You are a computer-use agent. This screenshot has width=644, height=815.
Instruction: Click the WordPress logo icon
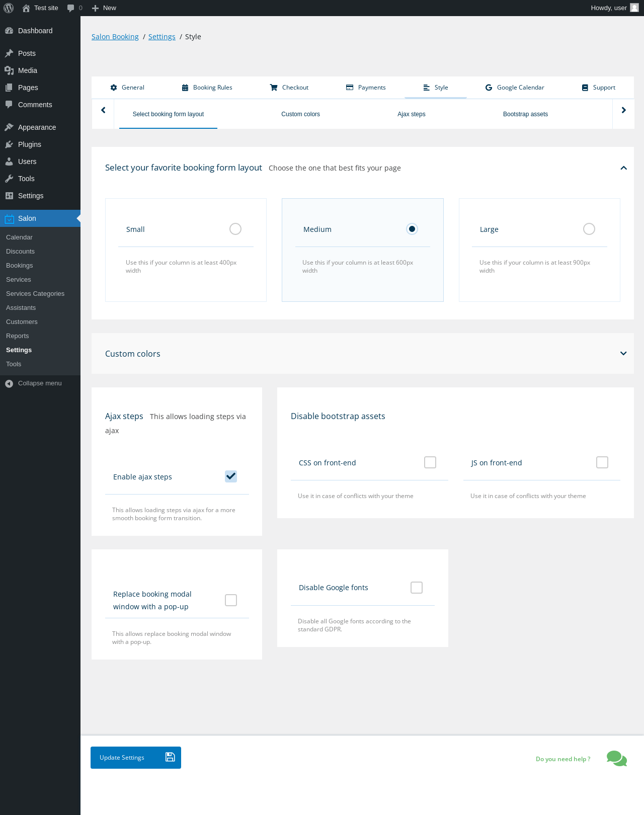[9, 8]
